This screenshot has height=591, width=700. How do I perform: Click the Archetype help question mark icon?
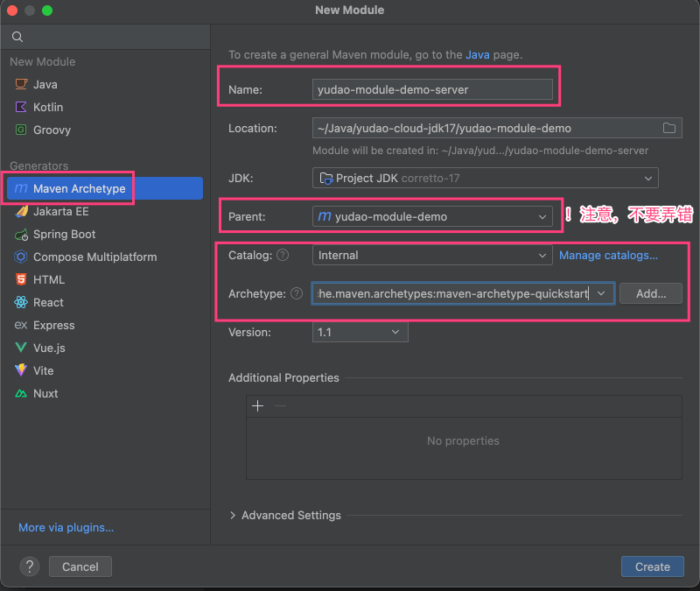[x=297, y=294]
